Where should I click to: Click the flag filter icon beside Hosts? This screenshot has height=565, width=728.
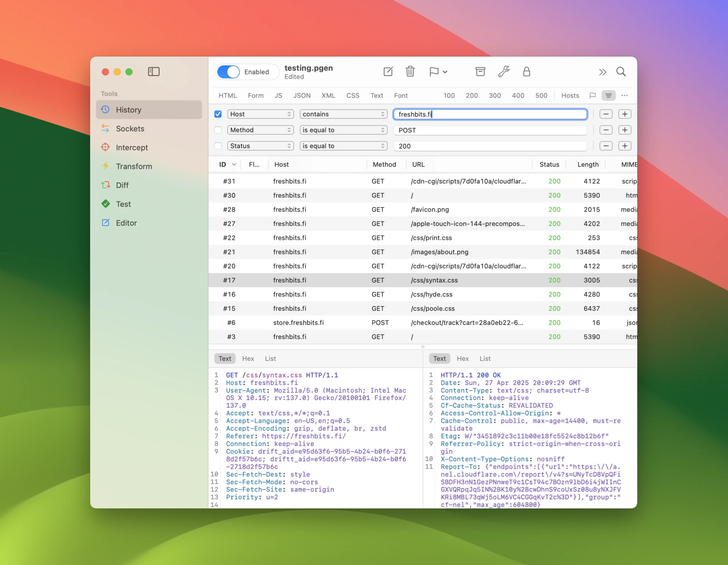point(592,96)
